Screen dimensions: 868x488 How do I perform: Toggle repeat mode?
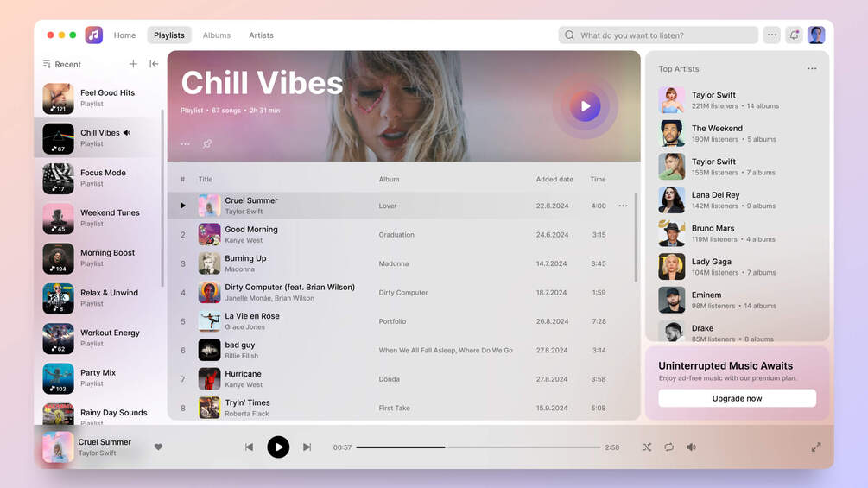[x=668, y=447]
